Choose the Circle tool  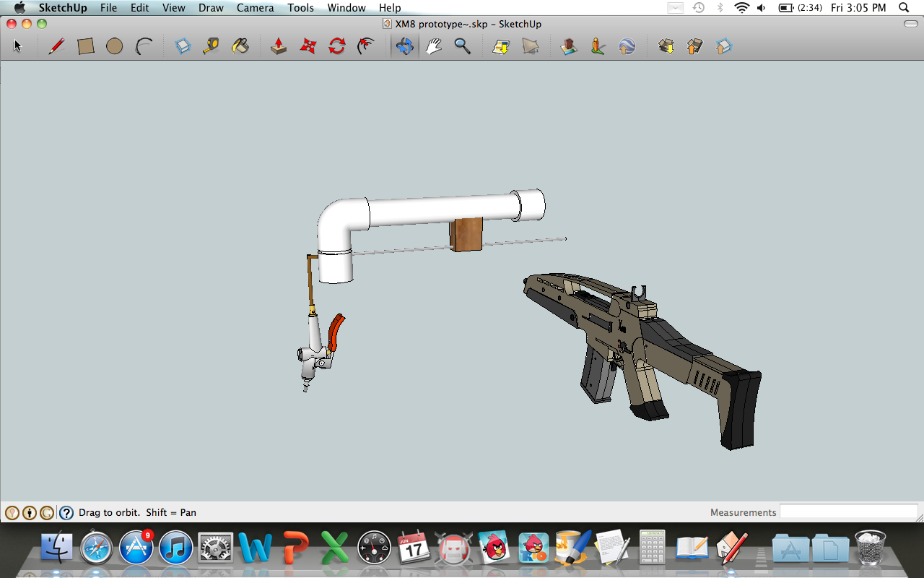pos(114,46)
